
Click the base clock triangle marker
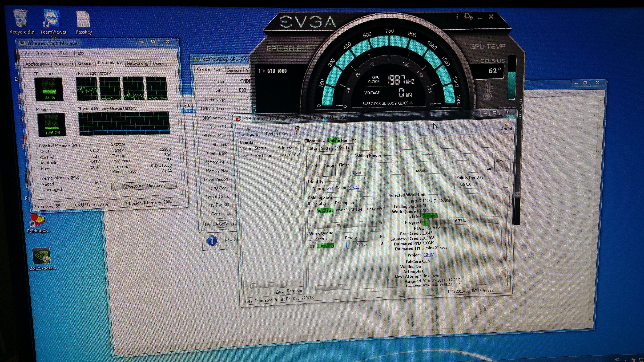384,103
